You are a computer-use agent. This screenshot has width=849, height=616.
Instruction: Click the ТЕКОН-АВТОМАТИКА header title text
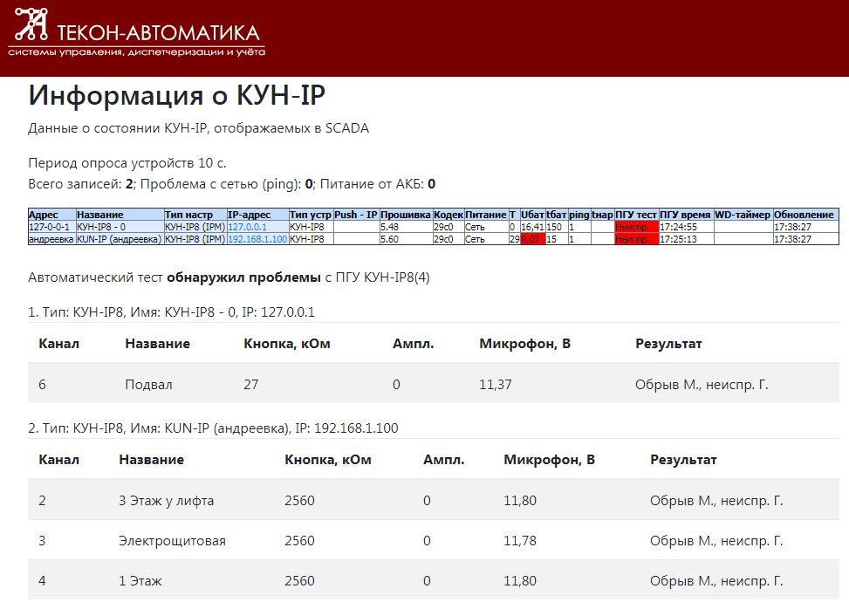coord(157,33)
